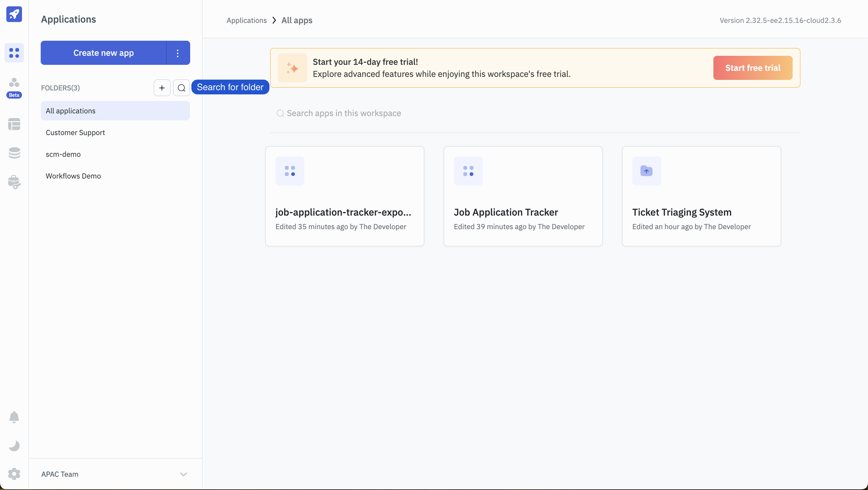Image resolution: width=868 pixels, height=490 pixels.
Task: Click FOLDERS(3) header label
Action: pos(61,88)
